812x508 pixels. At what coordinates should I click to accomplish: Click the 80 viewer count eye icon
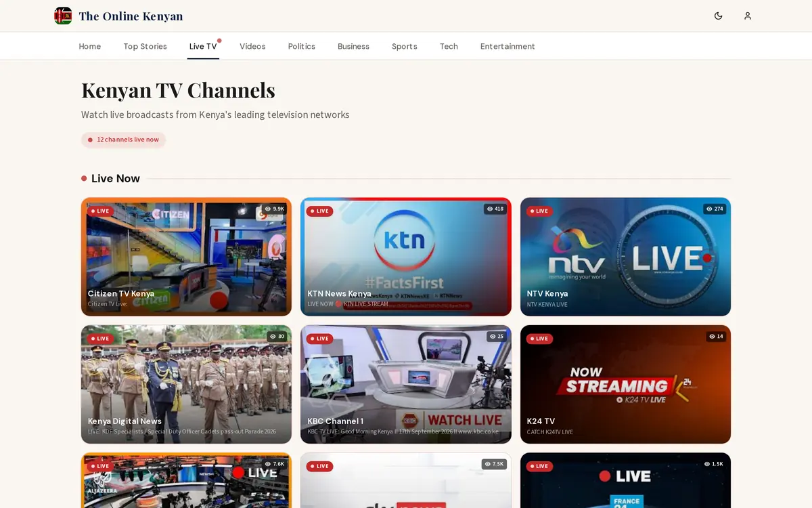(273, 337)
